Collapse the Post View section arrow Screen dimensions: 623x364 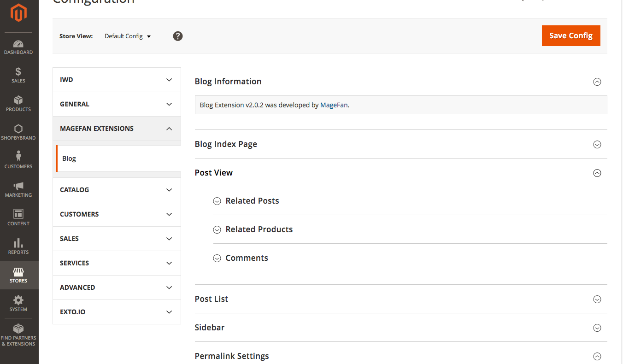click(597, 173)
